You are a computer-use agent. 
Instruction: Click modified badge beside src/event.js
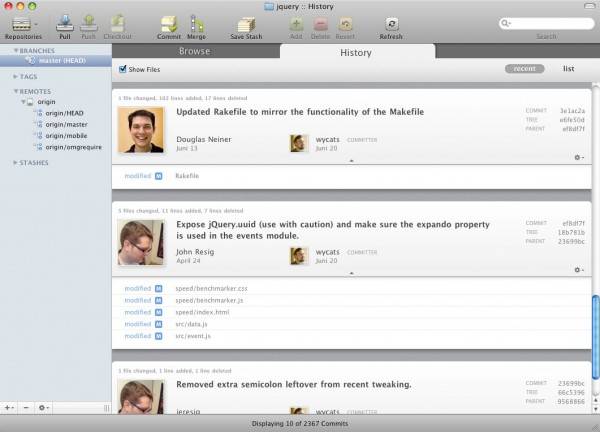pos(158,336)
